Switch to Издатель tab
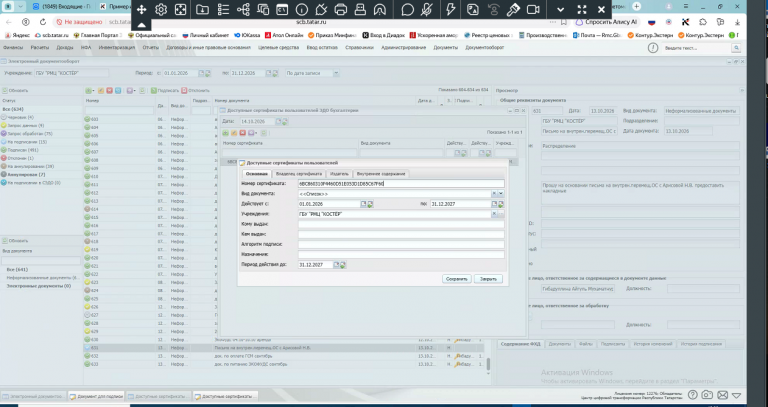Viewport: 768px width, 407px height. pyautogui.click(x=339, y=174)
